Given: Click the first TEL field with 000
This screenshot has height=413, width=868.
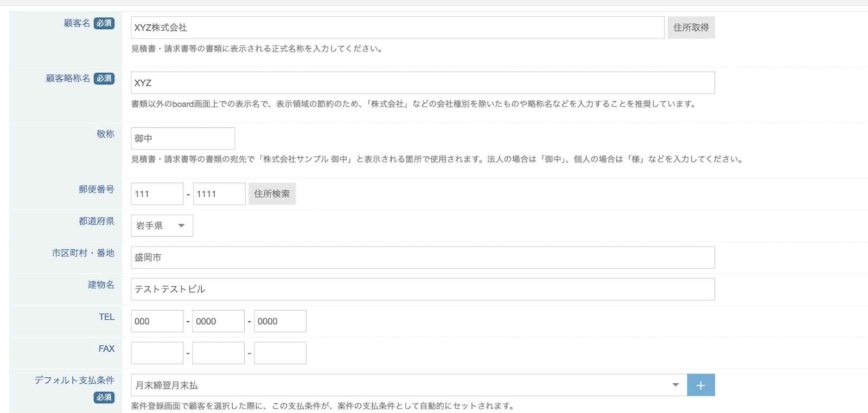Looking at the screenshot, I should coord(157,321).
